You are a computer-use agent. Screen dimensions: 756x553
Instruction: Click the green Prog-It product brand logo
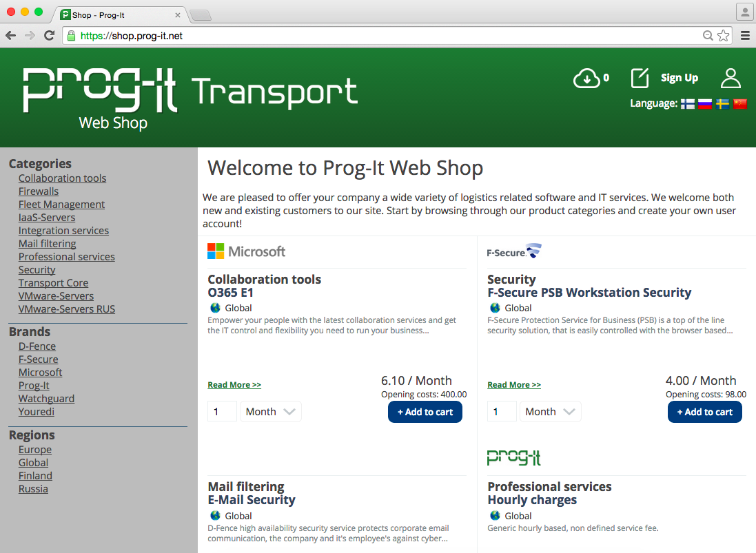pos(514,457)
